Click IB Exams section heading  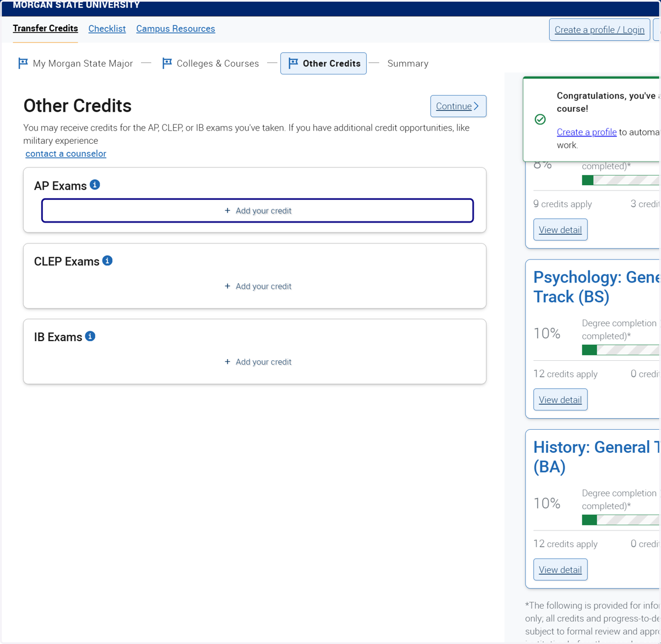coord(58,337)
